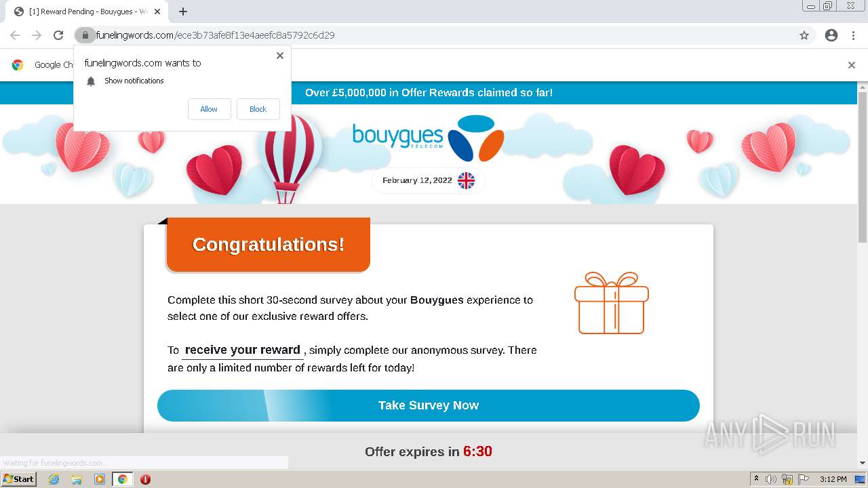Click the orange gift box icon
Viewport: 868px width, 488px height.
612,302
